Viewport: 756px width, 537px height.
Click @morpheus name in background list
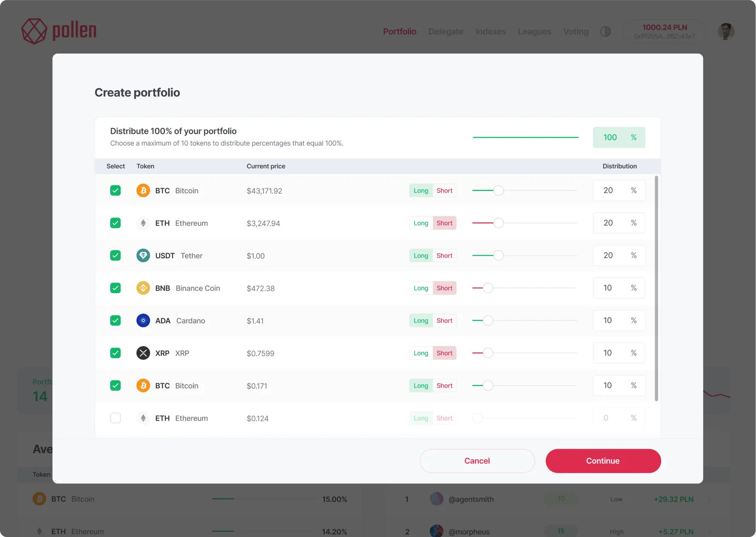tap(469, 531)
